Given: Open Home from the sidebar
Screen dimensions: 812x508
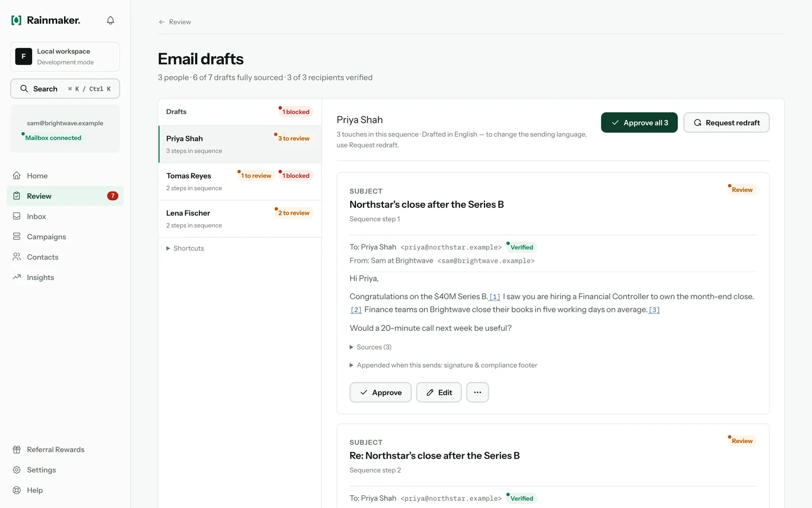Looking at the screenshot, I should tap(65, 176).
